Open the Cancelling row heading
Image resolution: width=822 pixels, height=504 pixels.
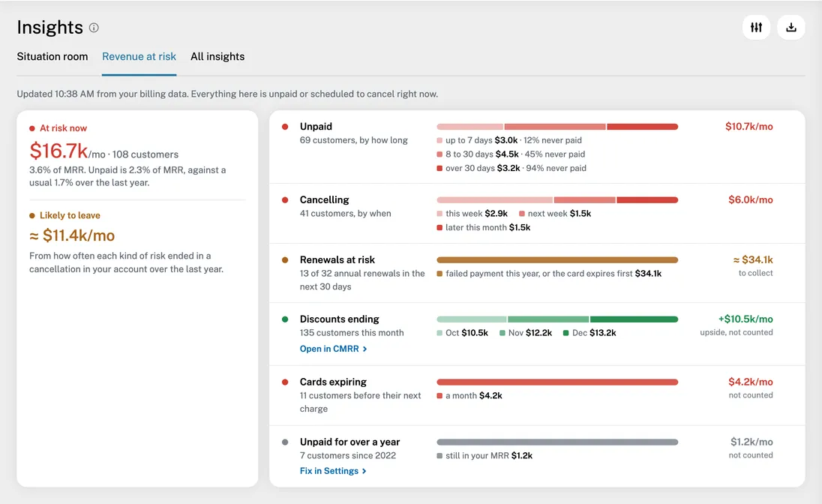pyautogui.click(x=325, y=199)
